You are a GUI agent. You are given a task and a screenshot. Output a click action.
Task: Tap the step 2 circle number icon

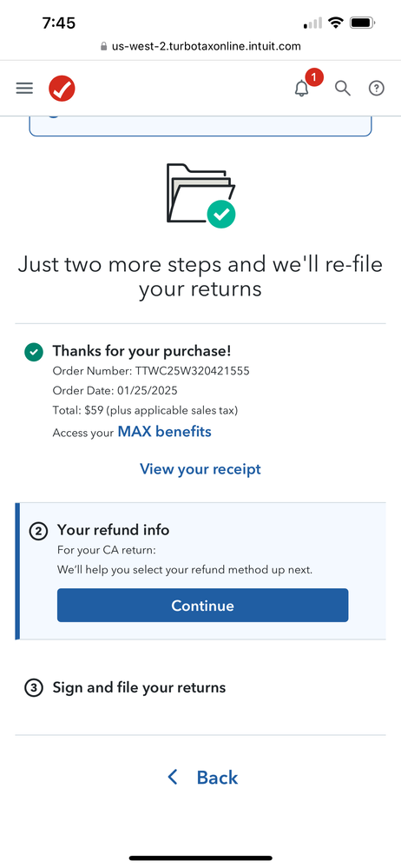point(38,531)
